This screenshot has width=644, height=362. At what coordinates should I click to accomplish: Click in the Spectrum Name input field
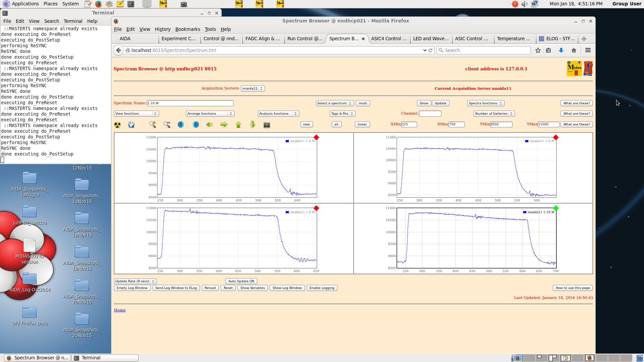[190, 103]
